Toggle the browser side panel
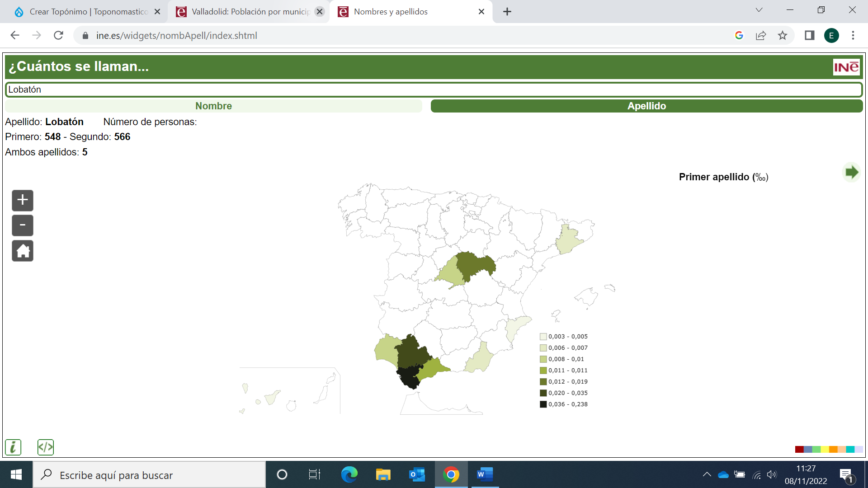Screen dimensions: 868x488 (809, 36)
